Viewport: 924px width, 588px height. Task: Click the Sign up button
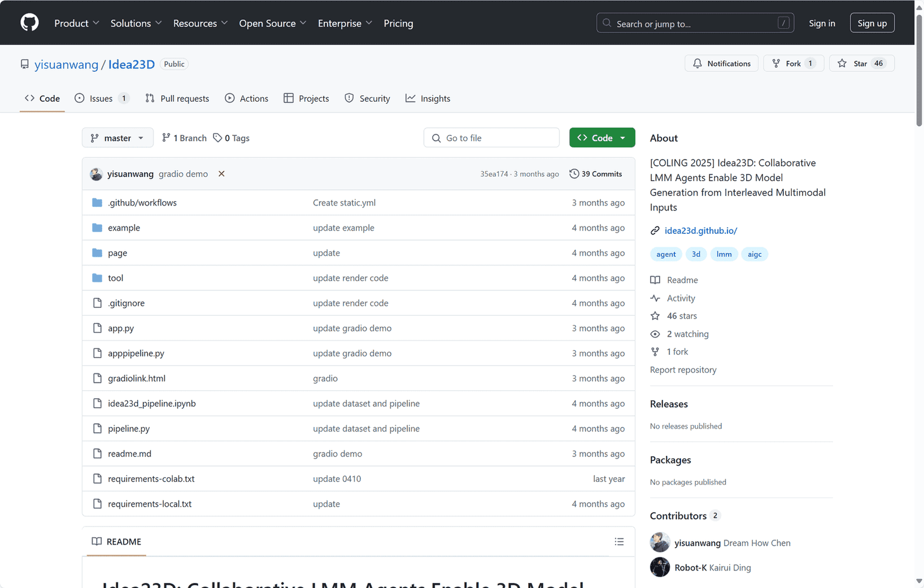(871, 23)
